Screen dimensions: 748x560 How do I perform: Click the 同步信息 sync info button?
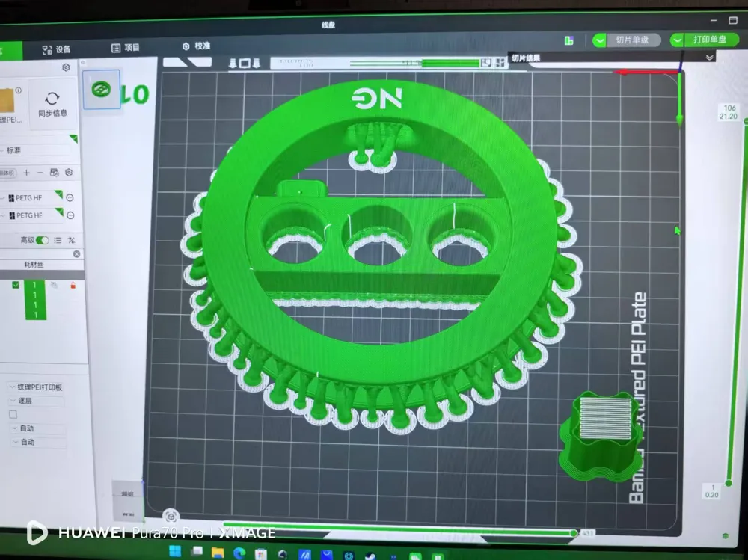(x=52, y=104)
